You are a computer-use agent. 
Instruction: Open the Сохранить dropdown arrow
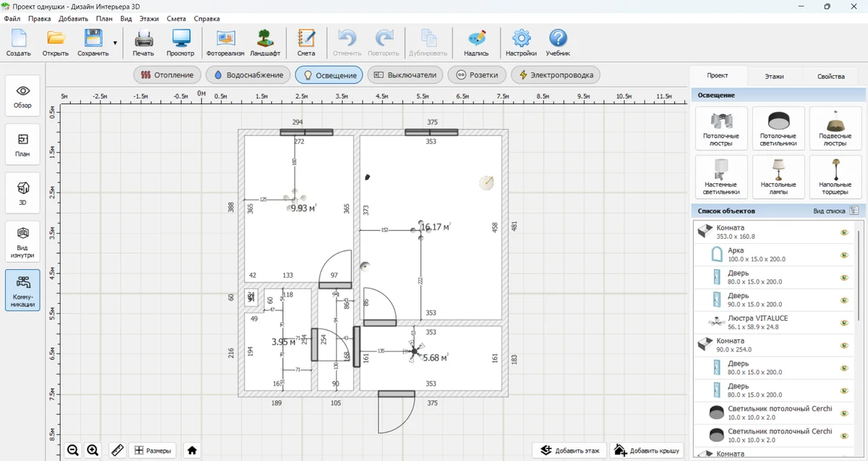pos(115,43)
